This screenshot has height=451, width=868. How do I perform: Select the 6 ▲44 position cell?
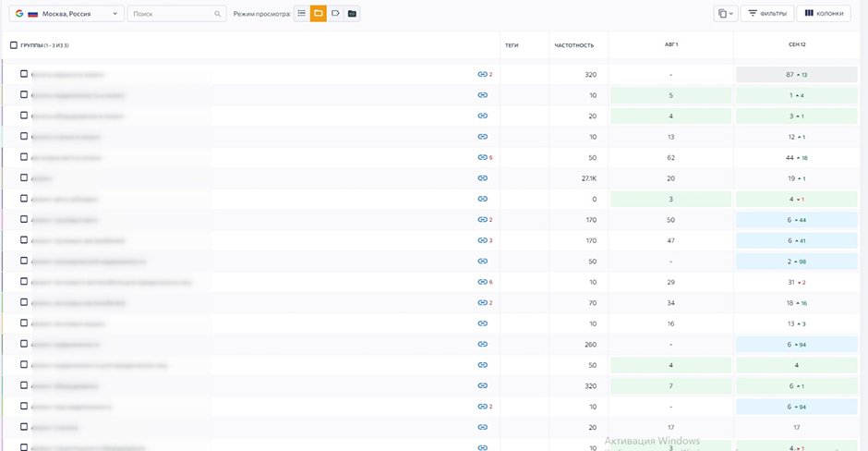[797, 220]
